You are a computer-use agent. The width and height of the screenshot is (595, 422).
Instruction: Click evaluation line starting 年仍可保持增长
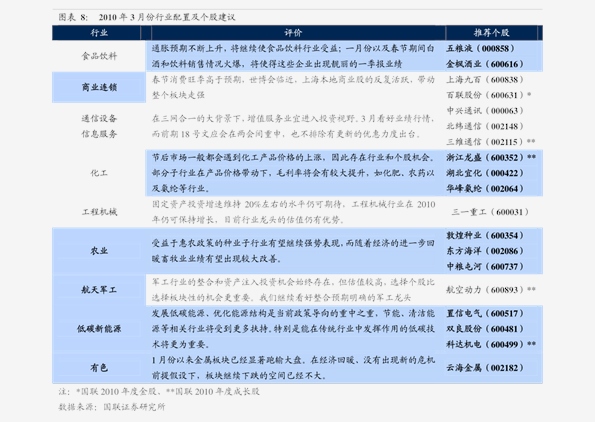248,220
